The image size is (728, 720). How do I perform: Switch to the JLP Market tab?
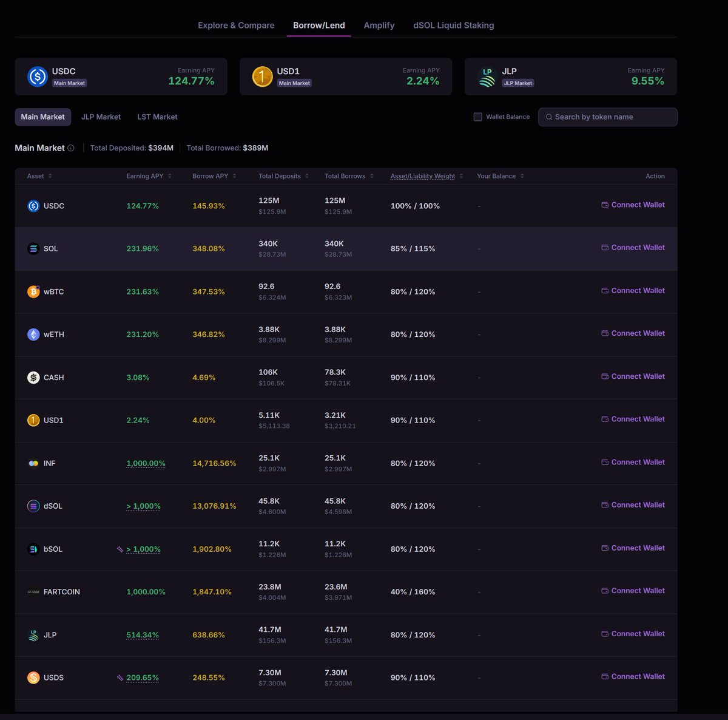click(101, 117)
